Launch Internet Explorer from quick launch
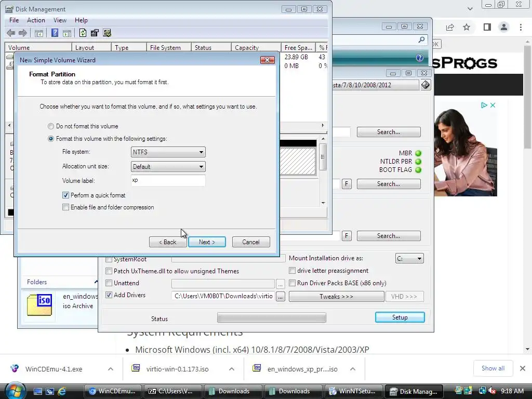 tap(62, 391)
